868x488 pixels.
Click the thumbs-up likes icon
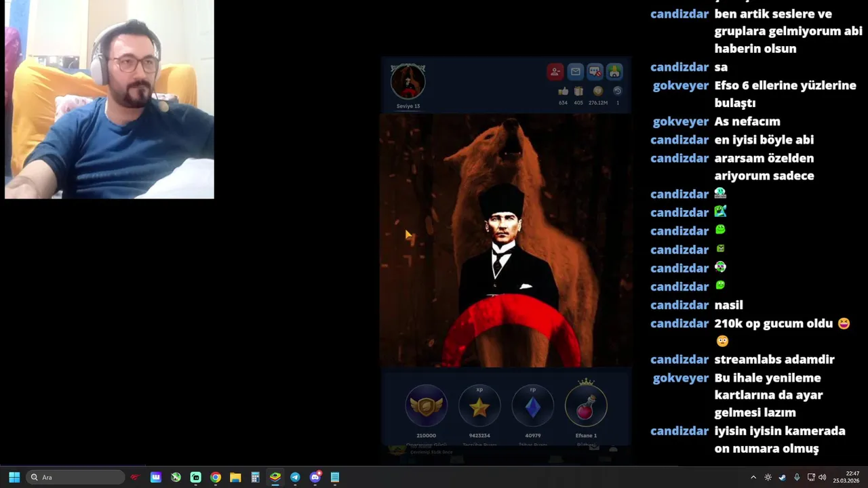563,91
